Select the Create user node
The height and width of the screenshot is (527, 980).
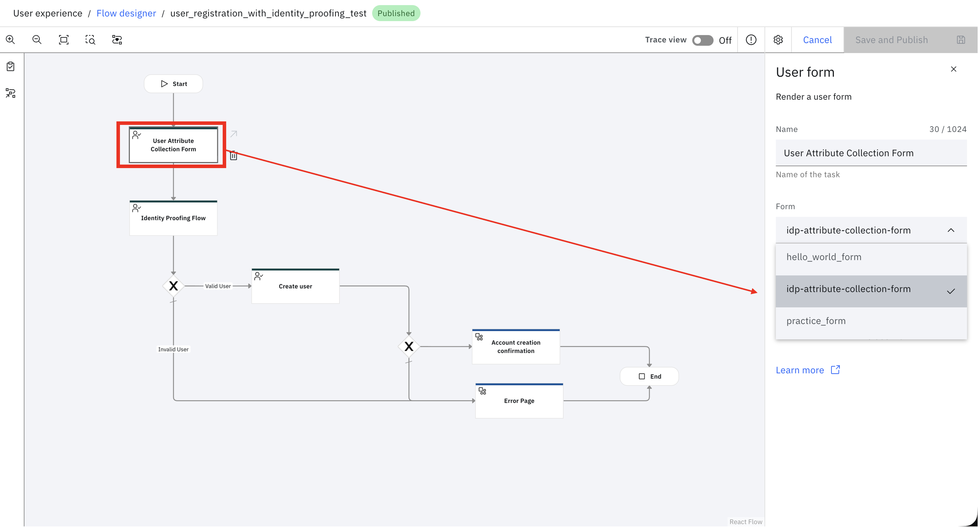tap(296, 286)
